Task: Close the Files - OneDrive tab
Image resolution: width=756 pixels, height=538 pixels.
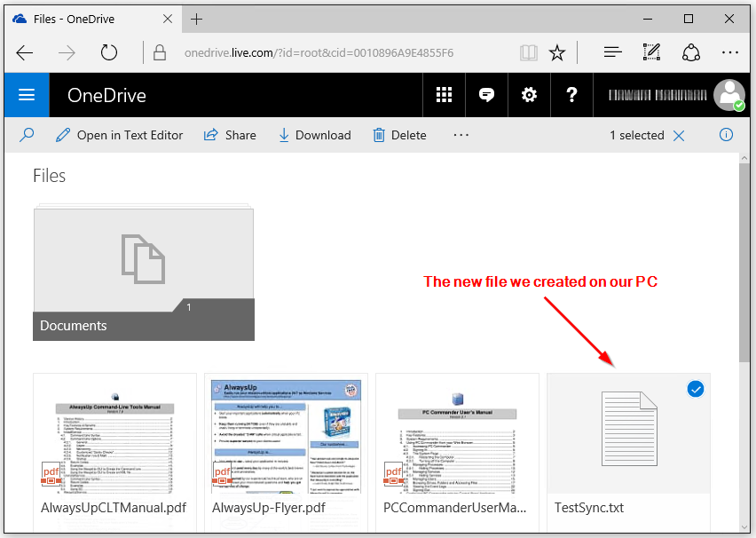Action: point(168,19)
